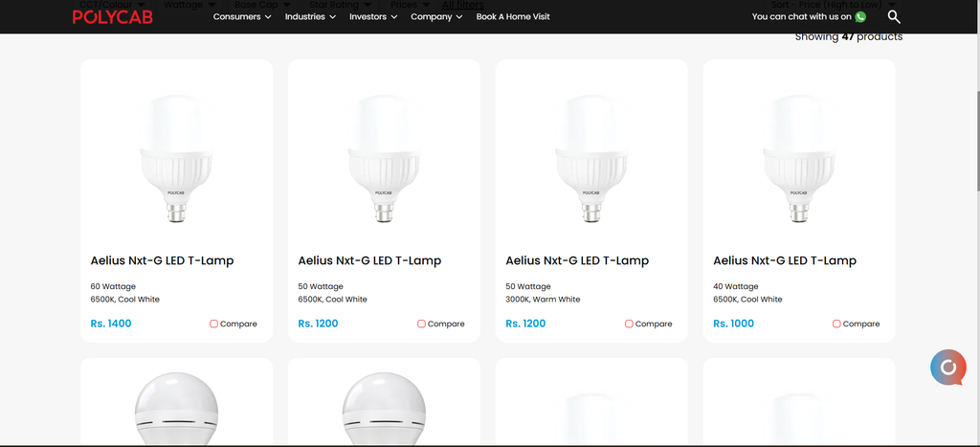Screen dimensions: 980x447
Task: Open the floating chat assistant bubble
Action: click(x=948, y=367)
